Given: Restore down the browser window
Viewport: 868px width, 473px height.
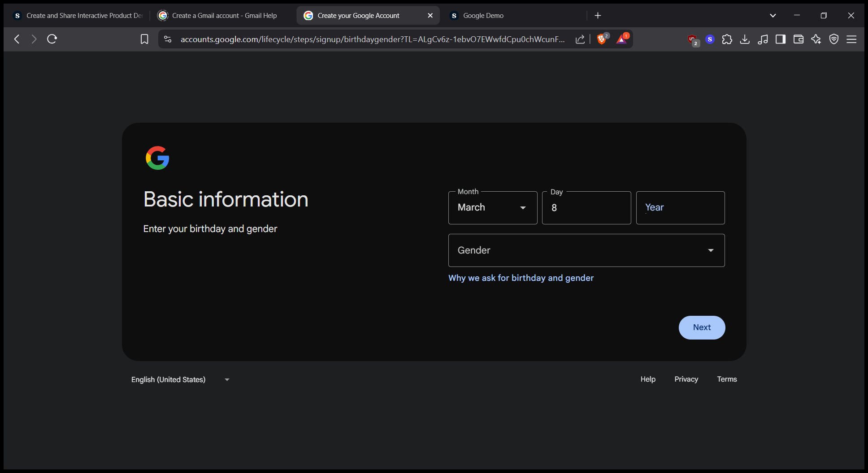Looking at the screenshot, I should click(824, 16).
